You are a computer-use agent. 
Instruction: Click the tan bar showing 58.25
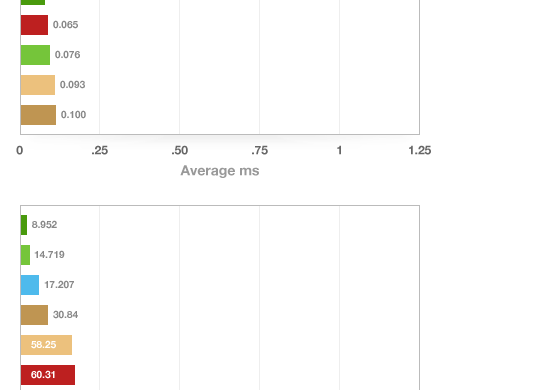coord(46,345)
